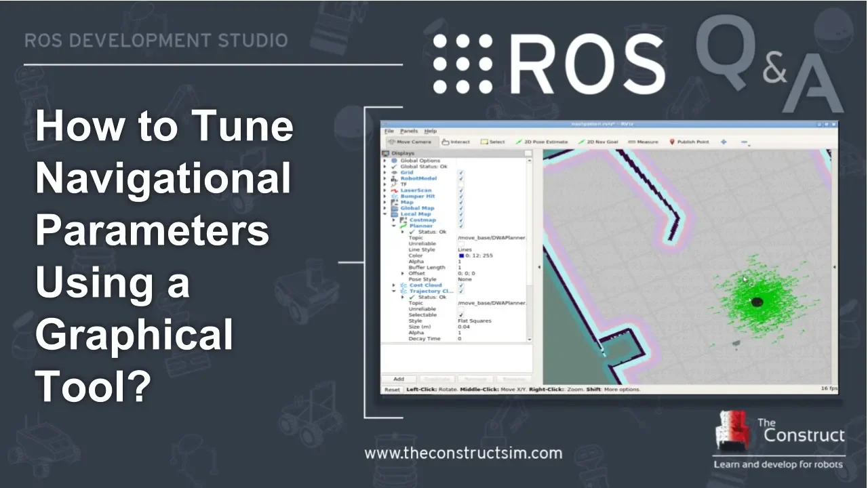Open the File menu
This screenshot has height=488, width=868.
point(389,131)
